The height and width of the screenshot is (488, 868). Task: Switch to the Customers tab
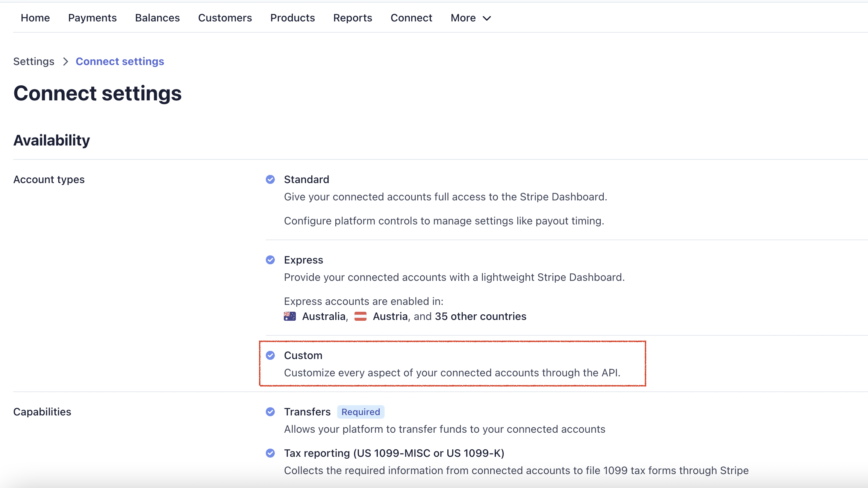225,18
